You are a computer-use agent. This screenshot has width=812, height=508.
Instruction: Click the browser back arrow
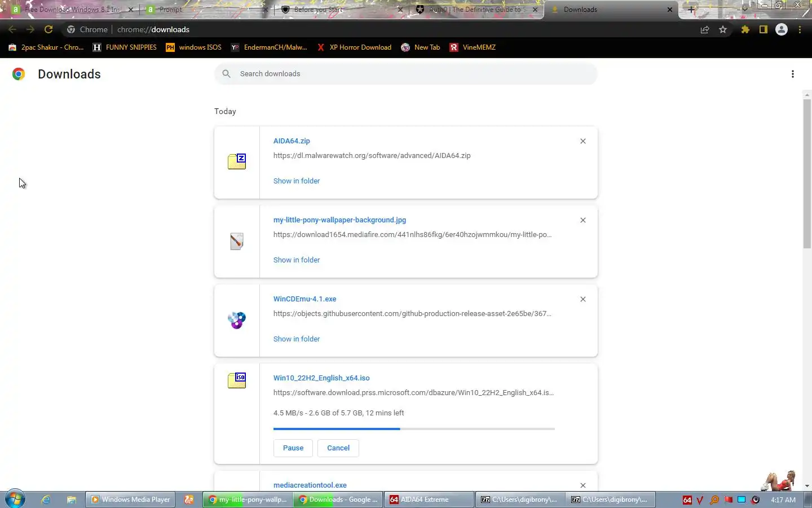(12, 29)
